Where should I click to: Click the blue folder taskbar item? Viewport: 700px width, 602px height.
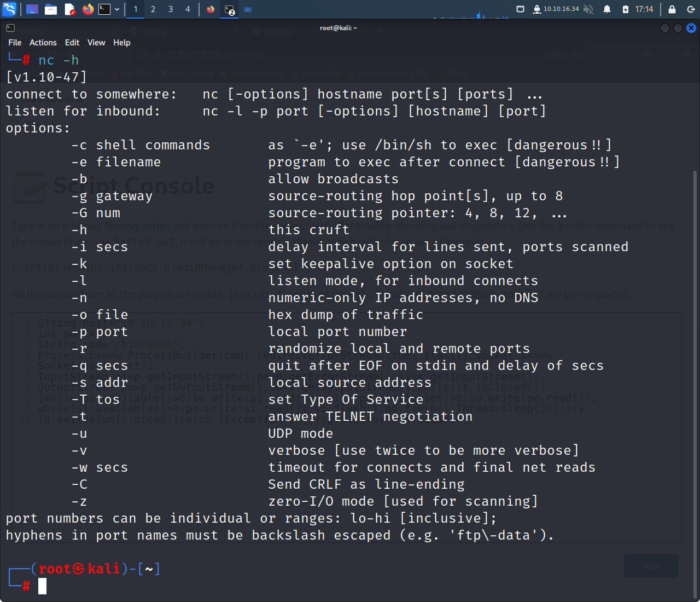click(x=248, y=9)
